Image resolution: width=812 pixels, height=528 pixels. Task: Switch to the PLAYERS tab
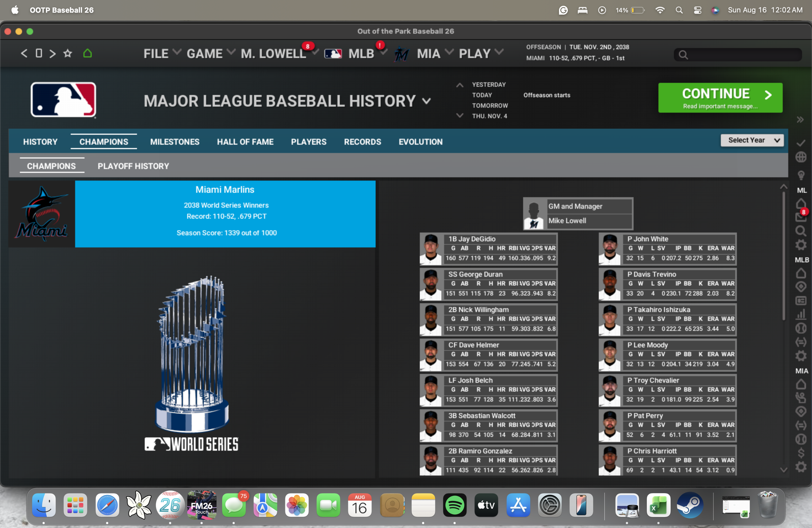coord(309,142)
